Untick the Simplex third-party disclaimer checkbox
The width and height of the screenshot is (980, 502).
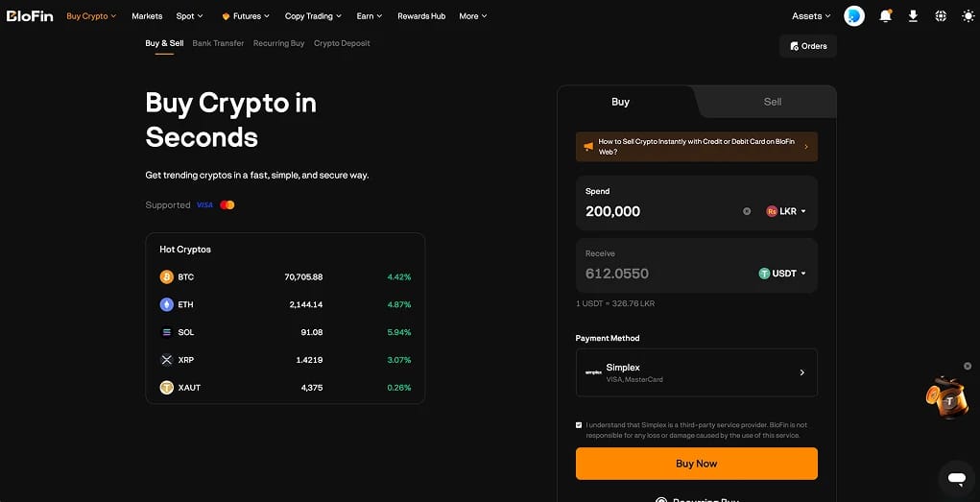[579, 425]
